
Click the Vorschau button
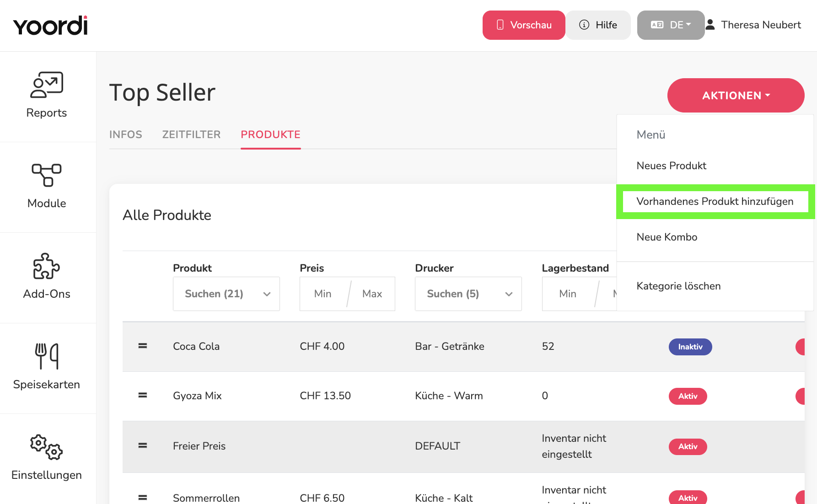point(524,25)
